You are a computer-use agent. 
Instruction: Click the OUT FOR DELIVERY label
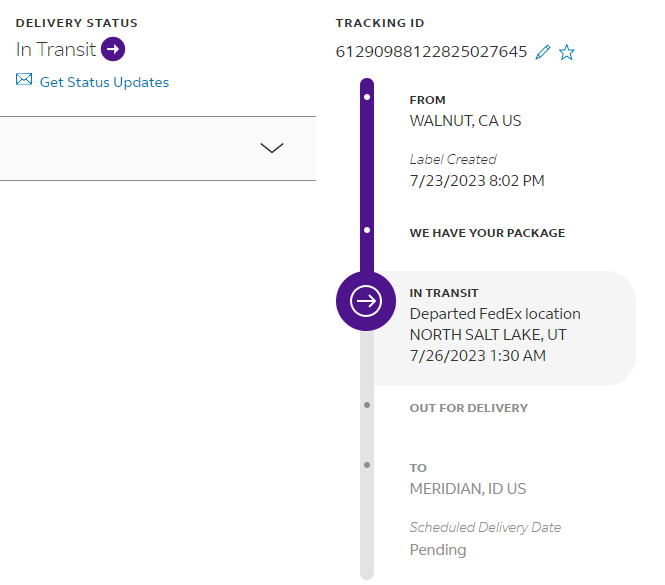point(468,408)
